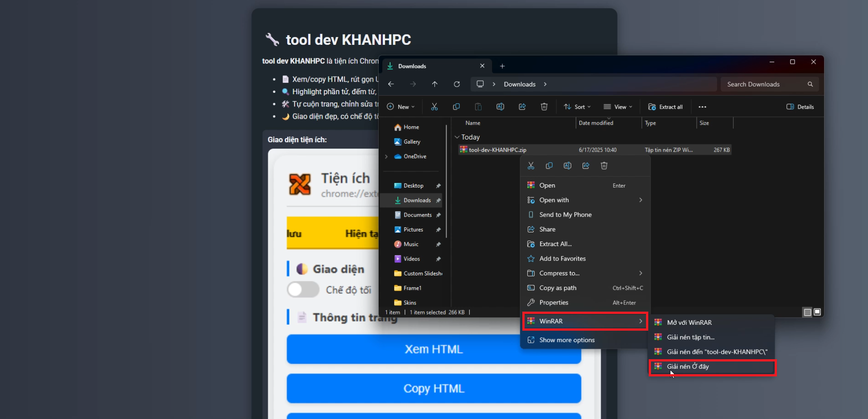The width and height of the screenshot is (868, 419).
Task: Click the Share icon in Explorer toolbar
Action: 522,107
